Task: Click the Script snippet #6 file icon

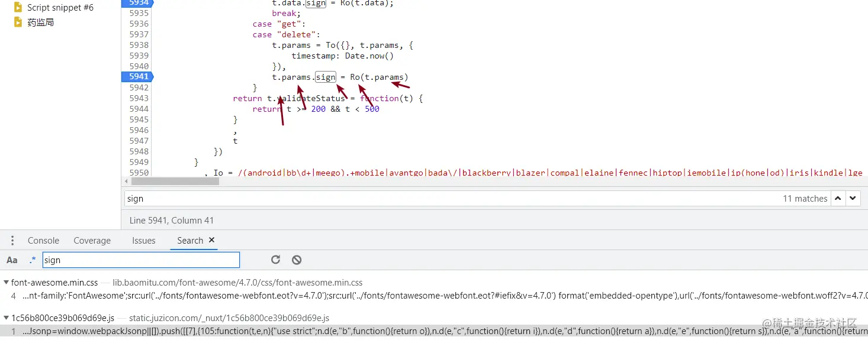Action: (x=18, y=8)
